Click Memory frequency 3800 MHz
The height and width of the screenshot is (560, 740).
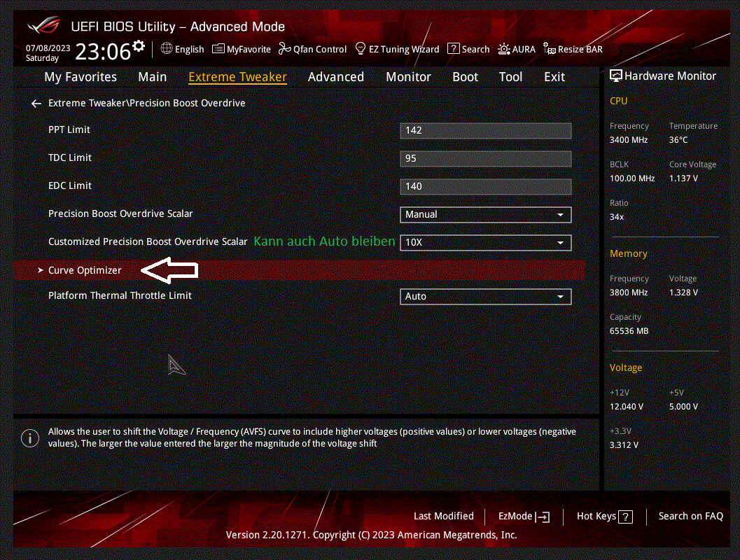pos(629,293)
